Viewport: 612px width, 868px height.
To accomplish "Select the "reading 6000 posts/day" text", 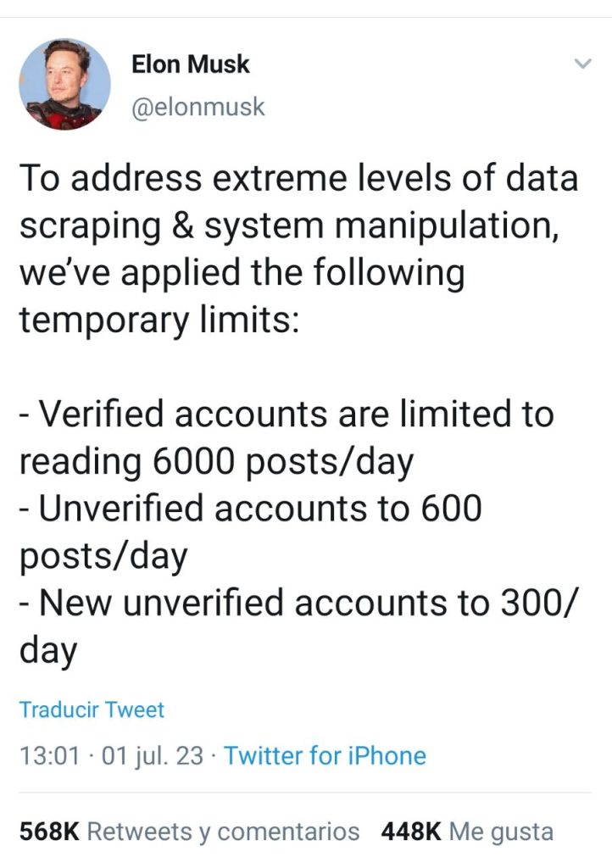I will 216,462.
